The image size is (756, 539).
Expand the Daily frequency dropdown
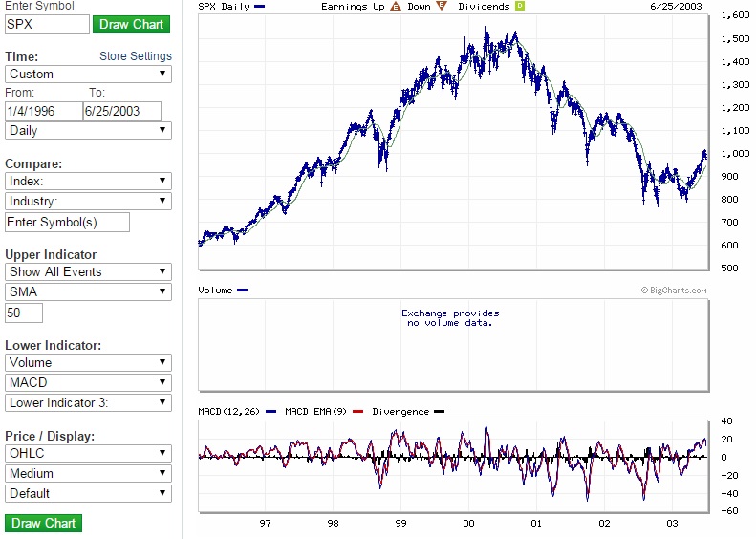coord(88,130)
